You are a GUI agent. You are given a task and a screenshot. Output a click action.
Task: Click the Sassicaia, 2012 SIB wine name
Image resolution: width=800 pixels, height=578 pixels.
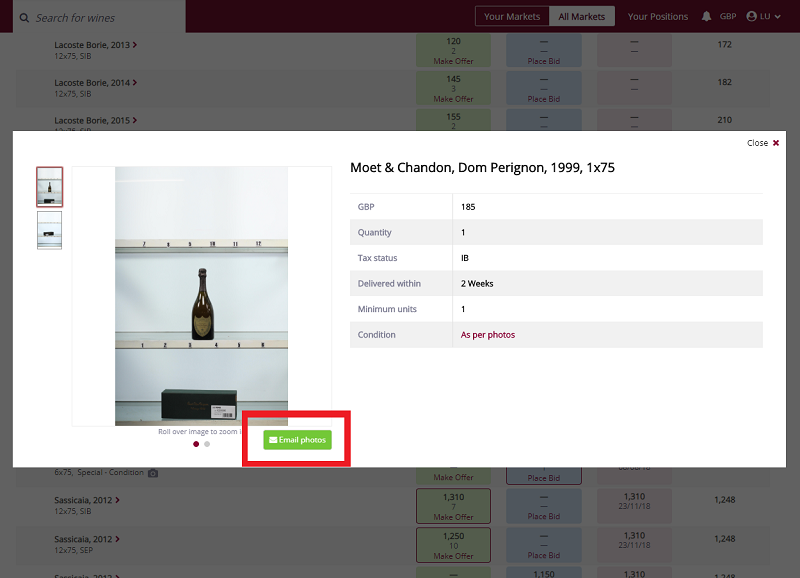point(83,500)
